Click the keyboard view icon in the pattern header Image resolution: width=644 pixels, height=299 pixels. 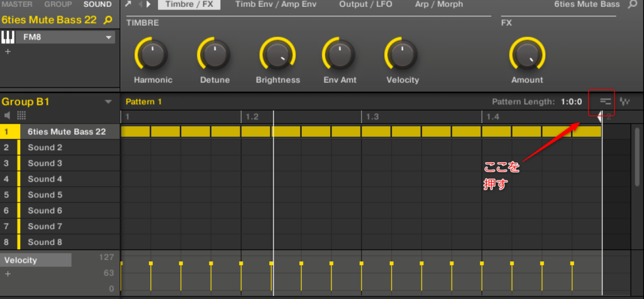pyautogui.click(x=605, y=101)
